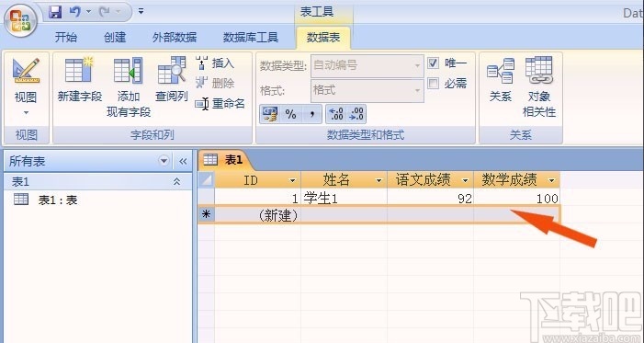Click the 表1 document tab
Screen dimensions: 644x343
225,160
